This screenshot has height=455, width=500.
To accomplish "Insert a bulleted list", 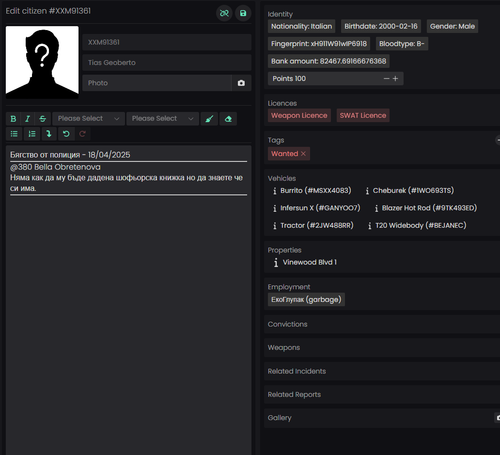I will pyautogui.click(x=14, y=134).
